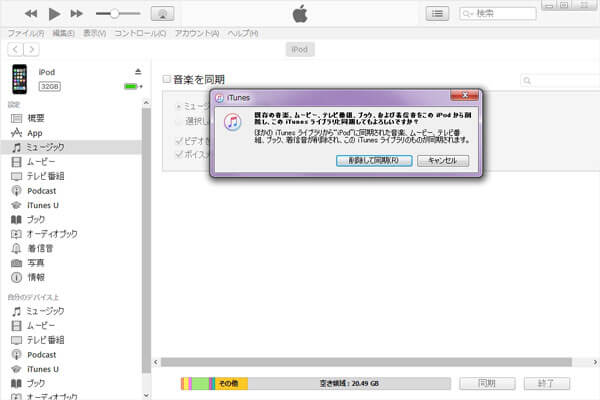Image resolution: width=600 pixels, height=400 pixels.
Task: Open the ファイル menu
Action: click(26, 34)
